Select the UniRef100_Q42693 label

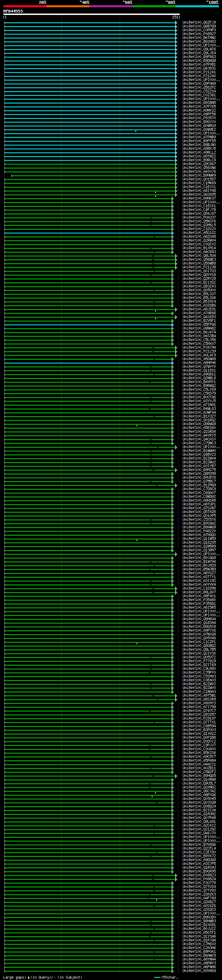click(x=199, y=317)
